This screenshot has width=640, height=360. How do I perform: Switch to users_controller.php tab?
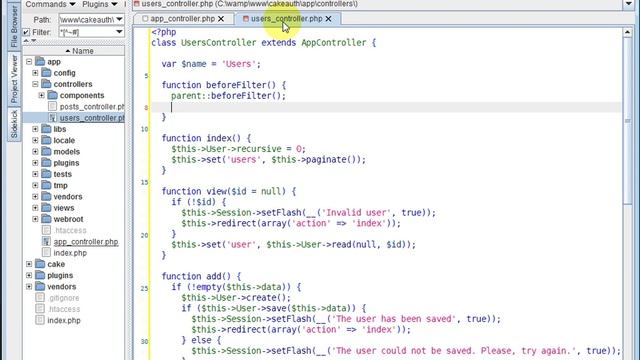(287, 19)
